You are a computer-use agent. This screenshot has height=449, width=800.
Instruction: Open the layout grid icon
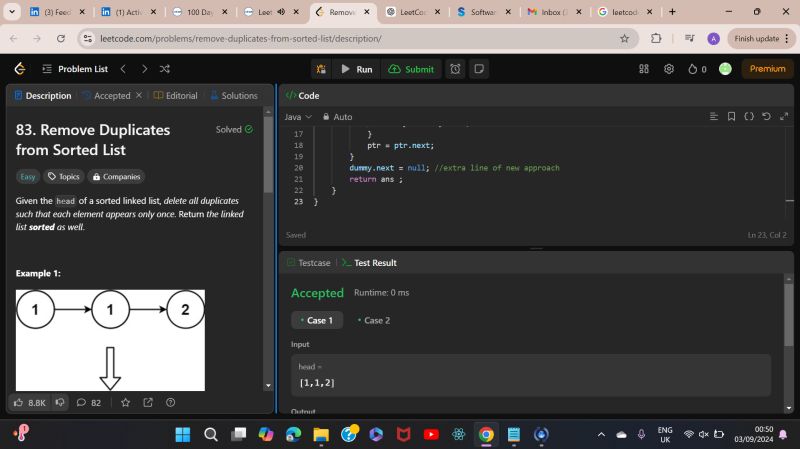pos(644,69)
